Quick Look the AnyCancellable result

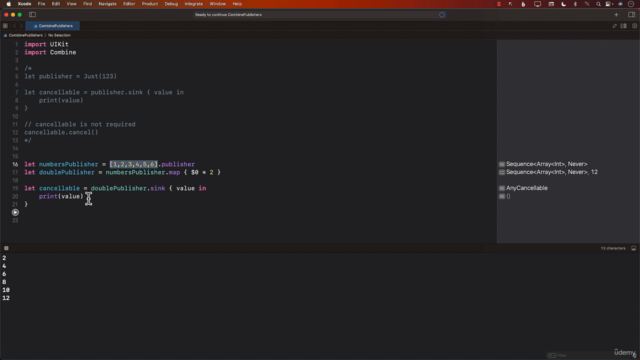[502, 188]
